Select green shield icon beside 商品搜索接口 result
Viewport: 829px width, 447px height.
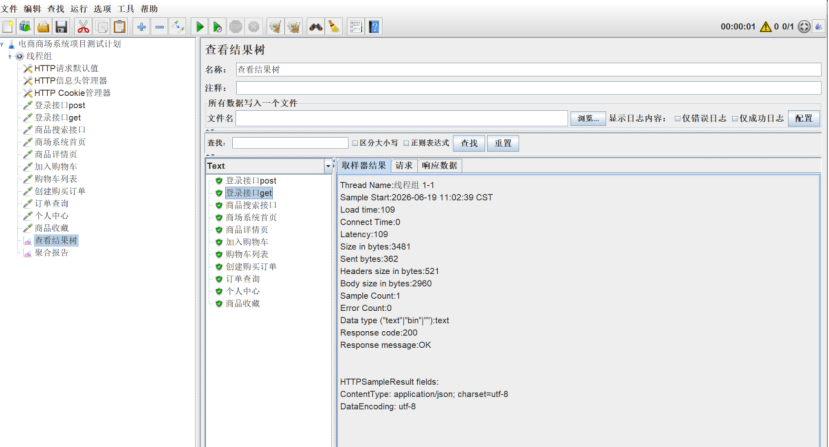click(219, 205)
